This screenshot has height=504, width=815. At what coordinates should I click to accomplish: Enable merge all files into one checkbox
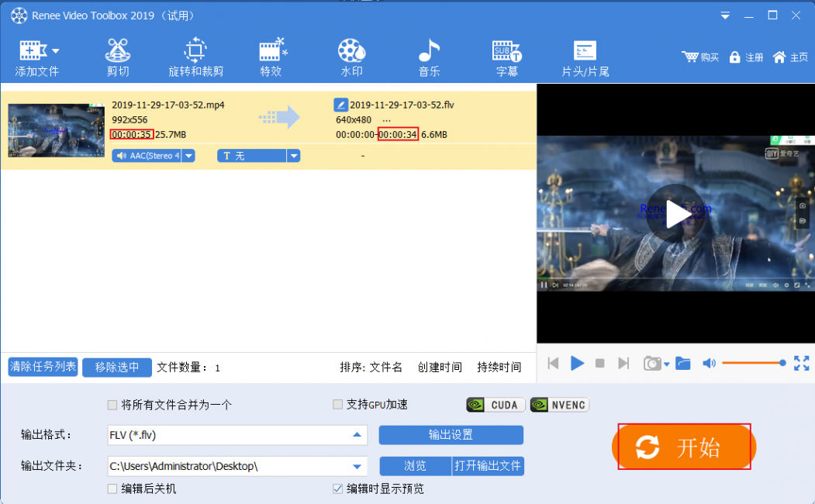(x=112, y=405)
